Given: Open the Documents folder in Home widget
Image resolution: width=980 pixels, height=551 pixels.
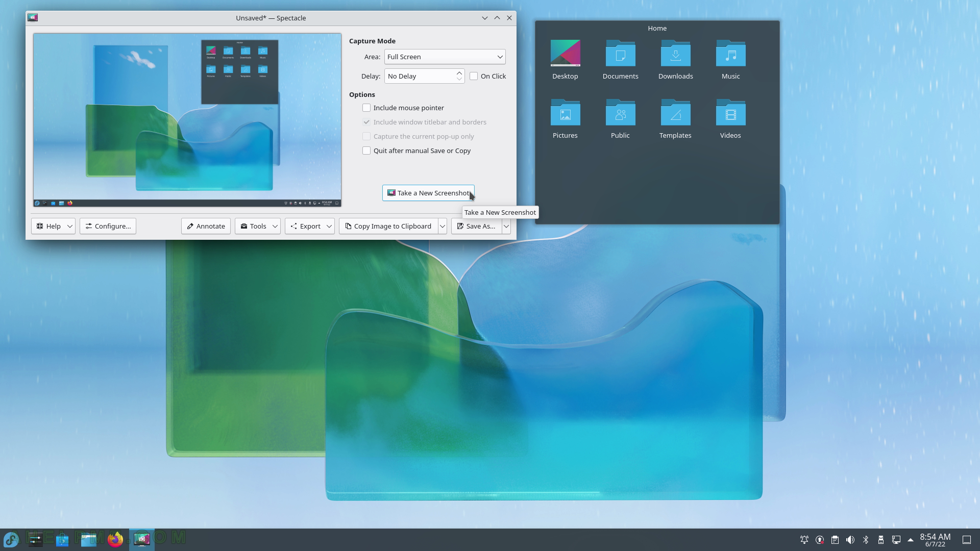Looking at the screenshot, I should point(620,60).
